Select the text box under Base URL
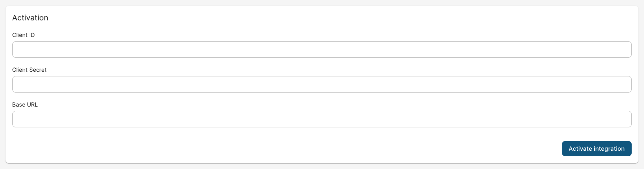The height and width of the screenshot is (169, 644). click(x=322, y=119)
